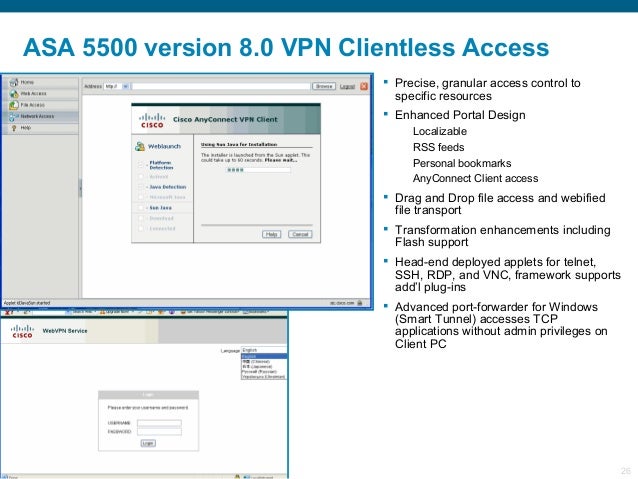Click 'Using Sun Java for Installation' heading

(x=239, y=144)
